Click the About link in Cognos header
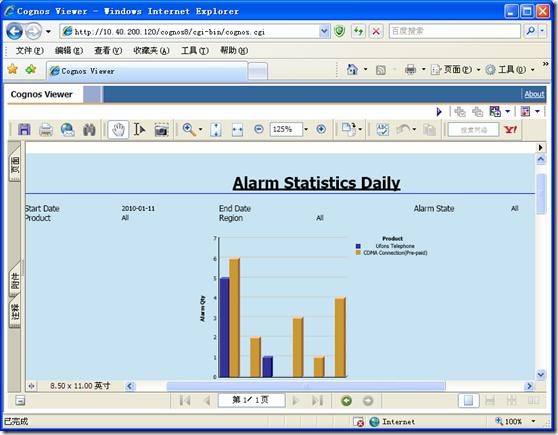The image size is (558, 435). (534, 94)
